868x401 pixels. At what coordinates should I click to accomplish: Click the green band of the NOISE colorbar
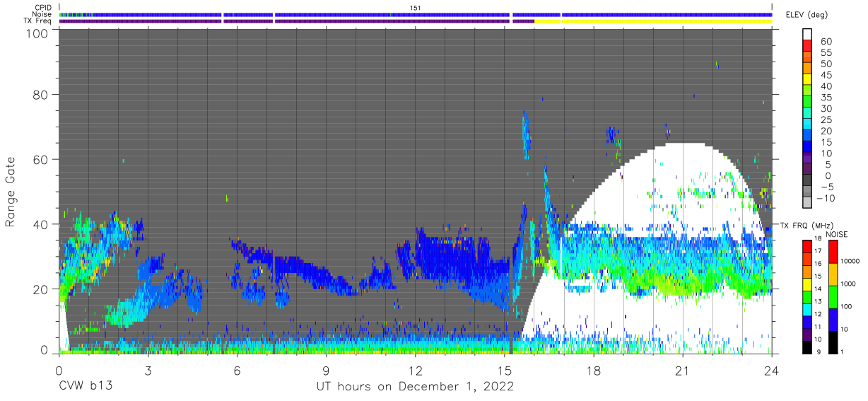click(833, 296)
